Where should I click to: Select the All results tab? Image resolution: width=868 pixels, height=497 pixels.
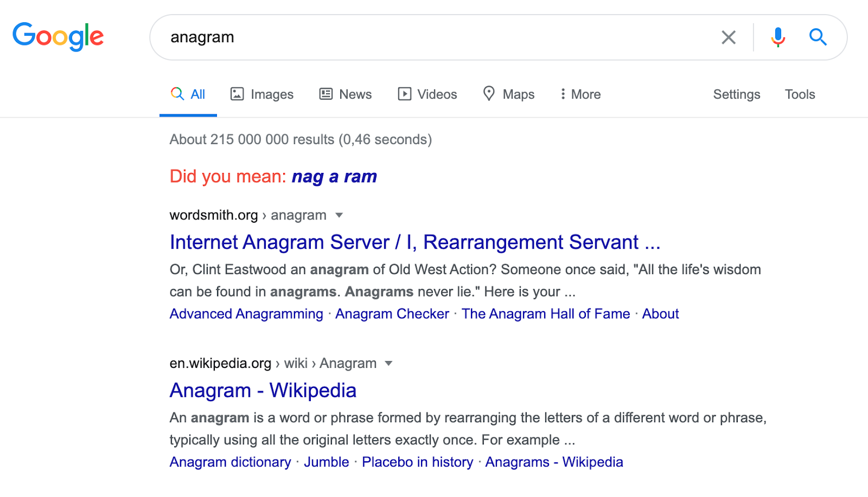(188, 94)
